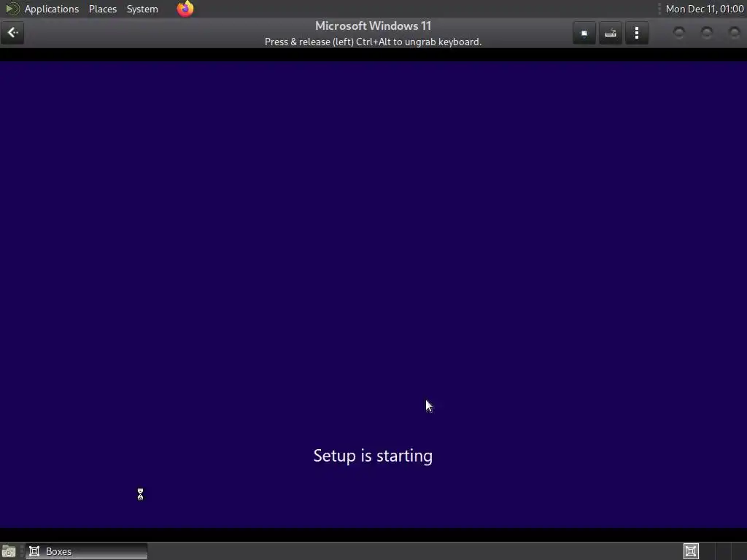The height and width of the screenshot is (560, 747).
Task: Go back using the Boxes back arrow
Action: click(12, 33)
